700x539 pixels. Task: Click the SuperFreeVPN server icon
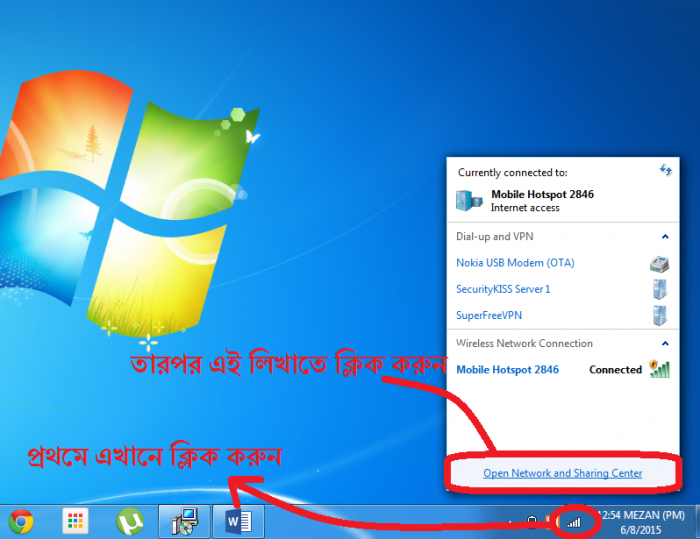click(x=659, y=315)
